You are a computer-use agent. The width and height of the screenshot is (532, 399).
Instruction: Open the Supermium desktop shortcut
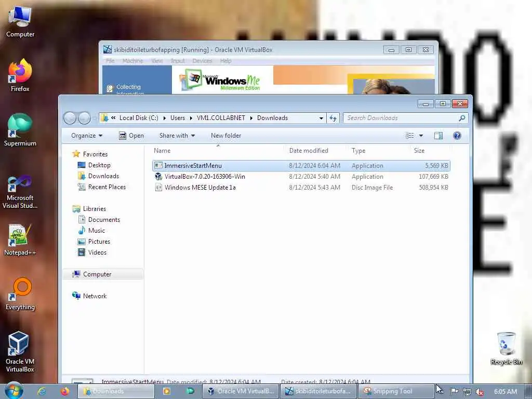tap(20, 130)
